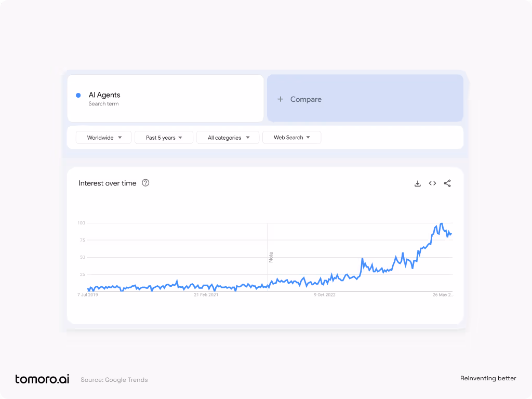Image resolution: width=532 pixels, height=399 pixels.
Task: Select the Interest over time heading
Action: click(x=108, y=183)
